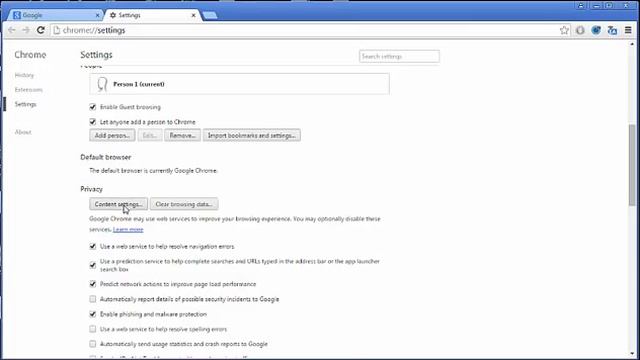The image size is (640, 360).
Task: Click the back navigation arrow
Action: coord(11,30)
